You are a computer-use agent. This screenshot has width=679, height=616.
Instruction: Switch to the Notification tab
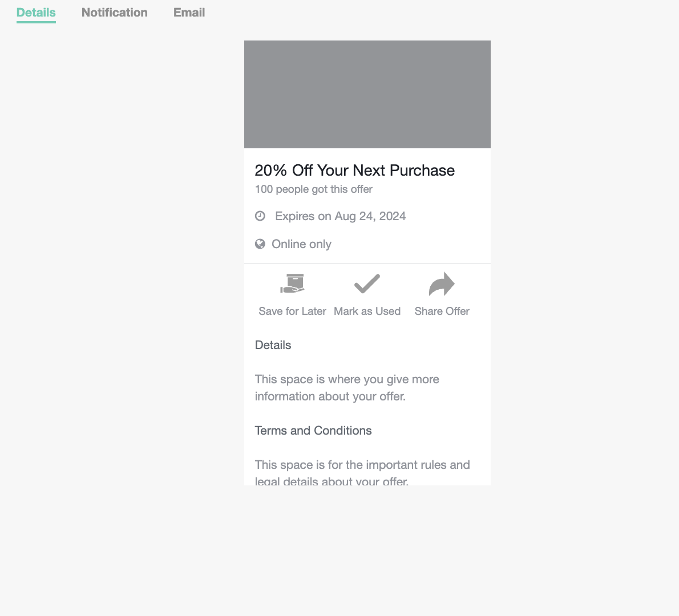(114, 12)
